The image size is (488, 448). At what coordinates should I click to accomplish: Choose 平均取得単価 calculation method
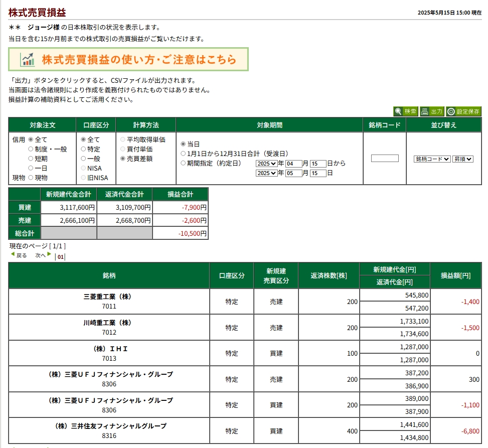coord(122,139)
